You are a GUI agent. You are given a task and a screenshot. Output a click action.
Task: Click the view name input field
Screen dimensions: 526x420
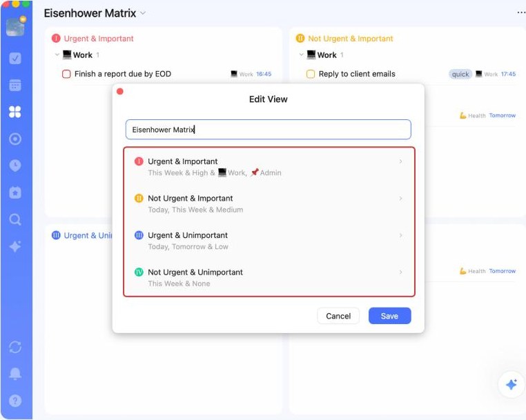(x=269, y=130)
